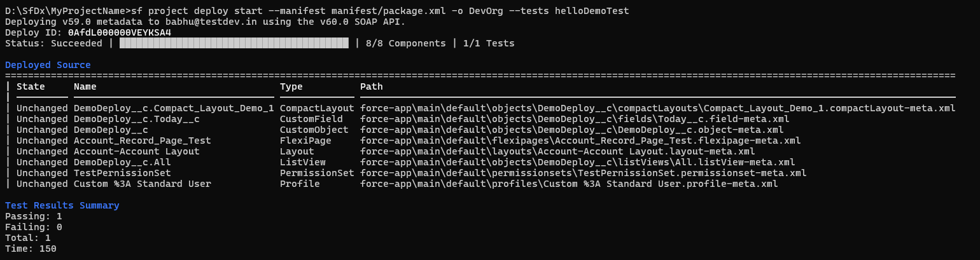Screen dimensions: 980x260
Task: Click the Type column header
Action: pyautogui.click(x=291, y=86)
